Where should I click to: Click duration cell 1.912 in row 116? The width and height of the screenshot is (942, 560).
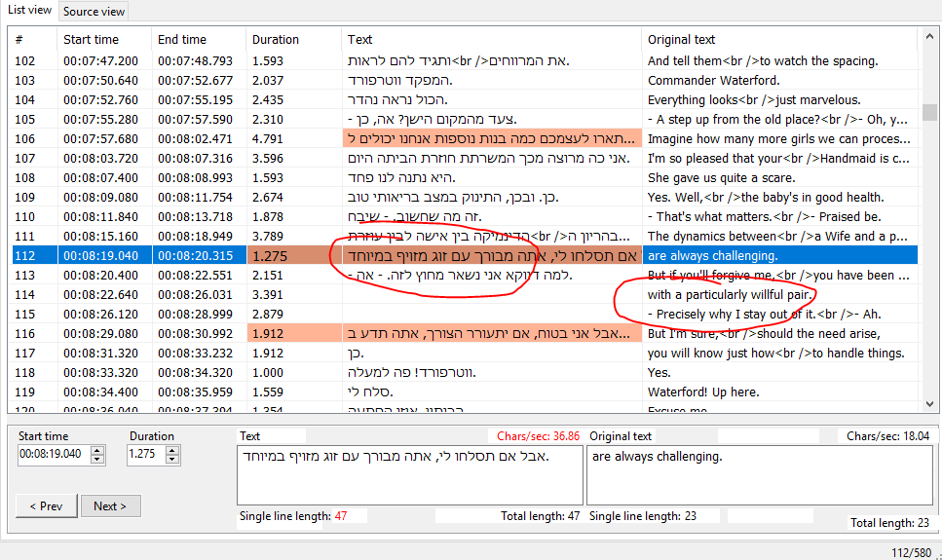pyautogui.click(x=294, y=333)
